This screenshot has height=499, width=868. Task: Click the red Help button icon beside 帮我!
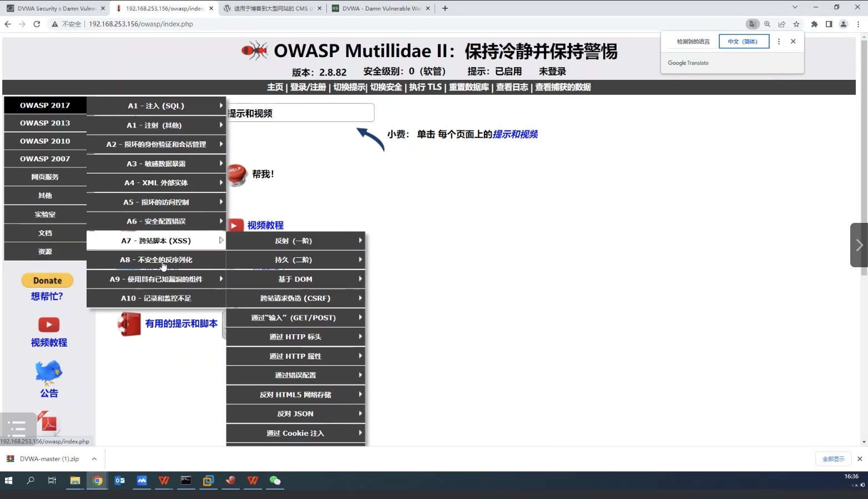pyautogui.click(x=237, y=174)
